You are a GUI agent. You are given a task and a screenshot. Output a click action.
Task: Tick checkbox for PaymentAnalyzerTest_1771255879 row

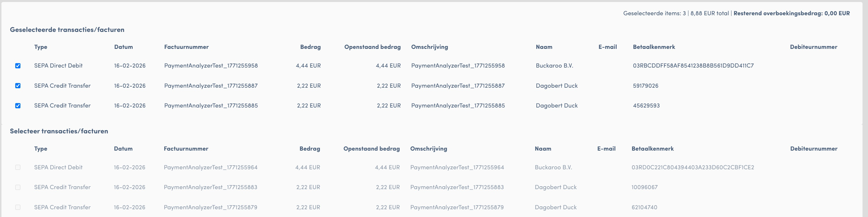(x=18, y=207)
